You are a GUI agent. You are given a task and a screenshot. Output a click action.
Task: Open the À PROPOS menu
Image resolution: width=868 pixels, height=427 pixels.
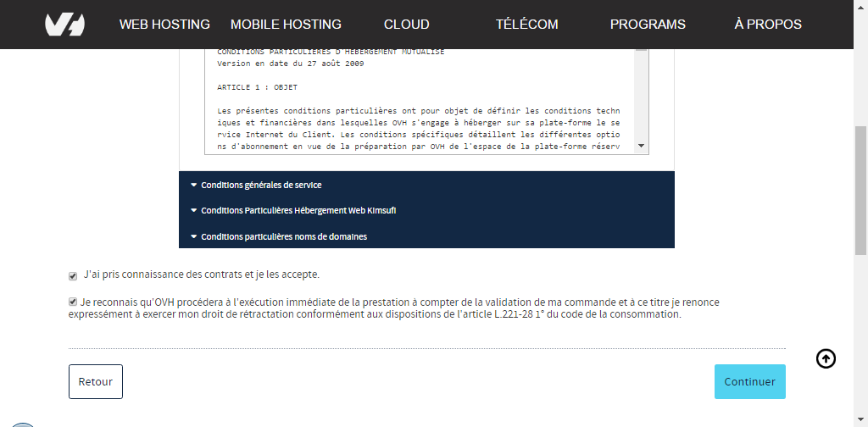tap(768, 25)
